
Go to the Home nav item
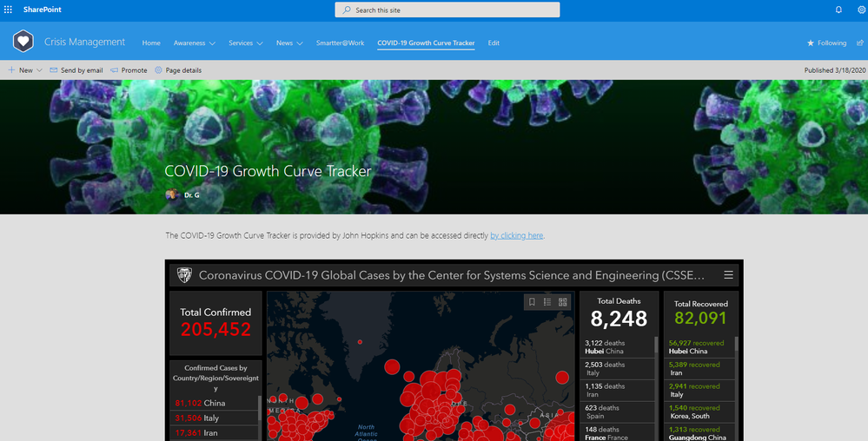pos(151,43)
